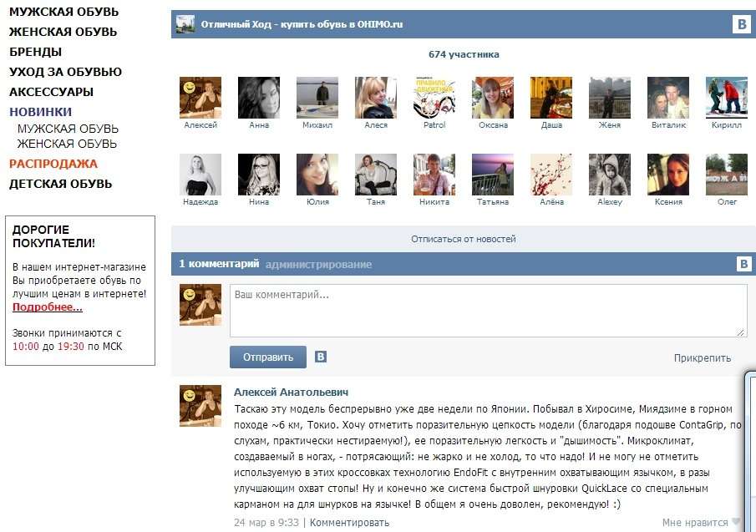Select ЖЕНСКАЯ ОБУВЬ under НОВИНКИ
Image resolution: width=756 pixels, height=532 pixels.
click(67, 144)
